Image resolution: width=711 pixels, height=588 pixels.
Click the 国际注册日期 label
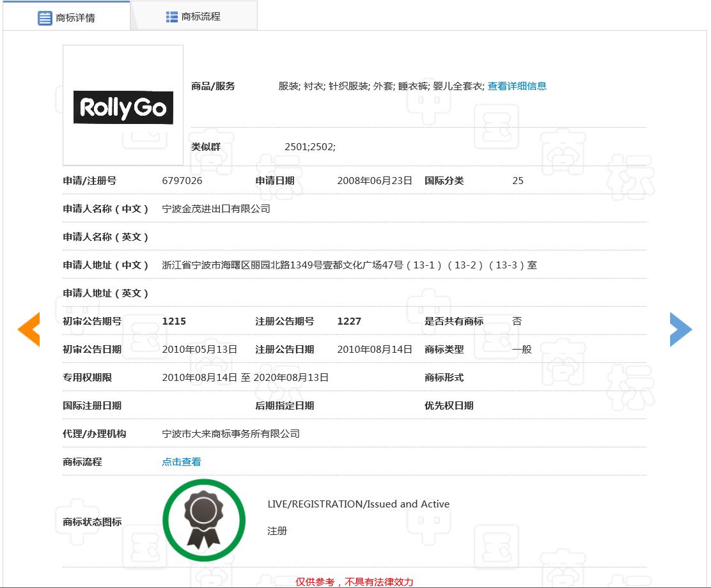click(x=92, y=406)
